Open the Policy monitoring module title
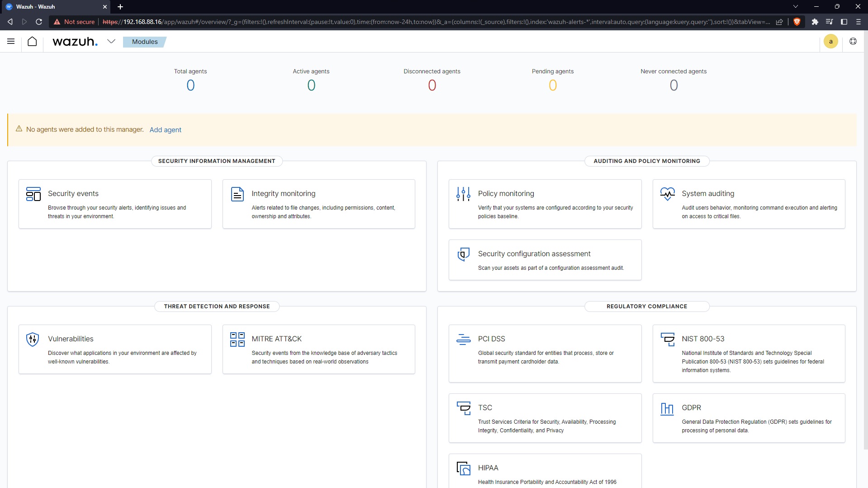The width and height of the screenshot is (868, 488). pos(506,194)
